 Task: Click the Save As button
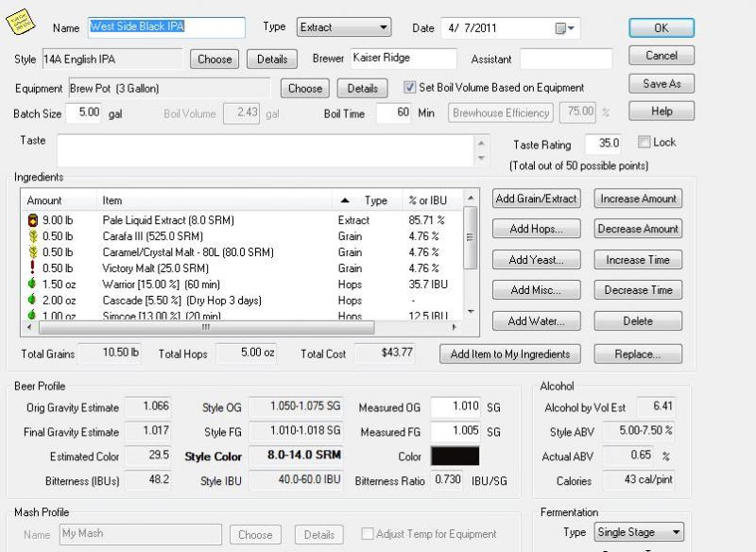tap(661, 83)
